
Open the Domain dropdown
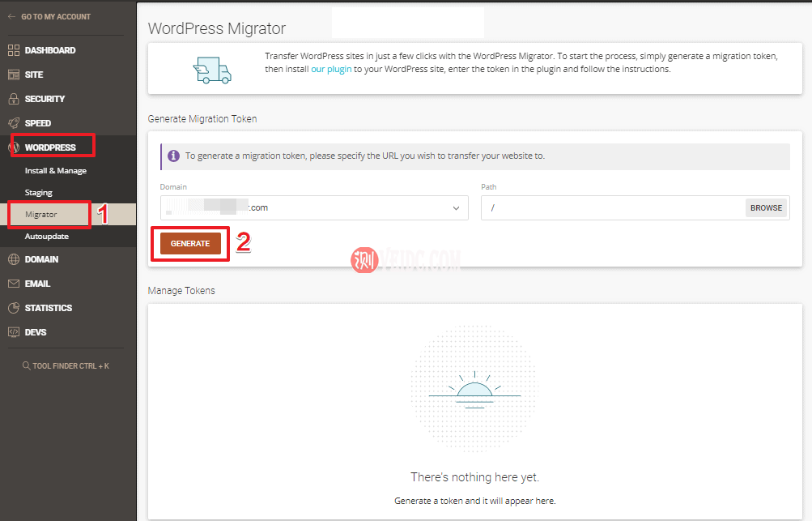tap(314, 208)
